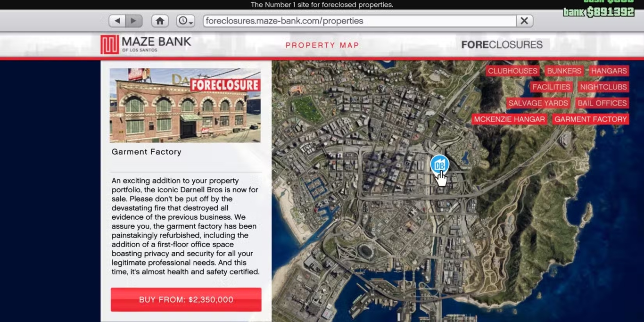Select the Garment Factory filter
644x322 pixels.
[x=590, y=119]
